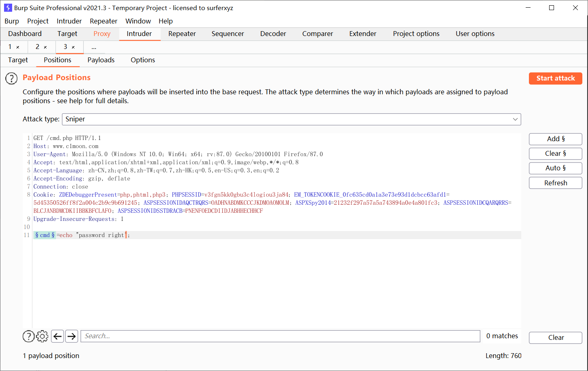The width and height of the screenshot is (588, 371).
Task: Click the Clear search button
Action: [x=556, y=337]
